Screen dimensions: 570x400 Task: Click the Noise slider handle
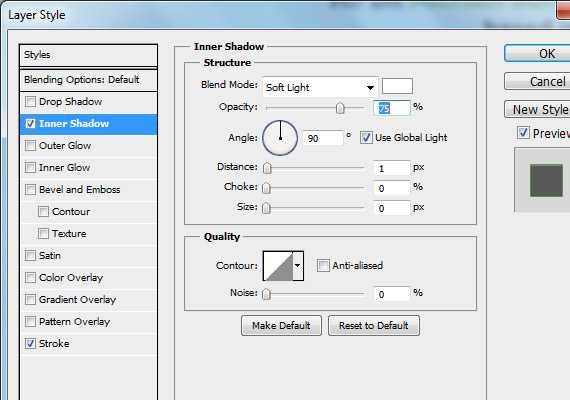point(266,294)
